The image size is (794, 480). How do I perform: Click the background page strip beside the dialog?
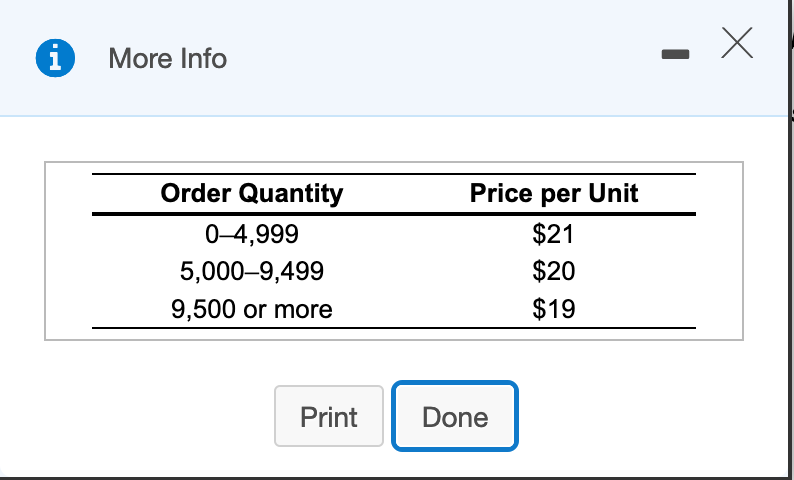tap(790, 250)
